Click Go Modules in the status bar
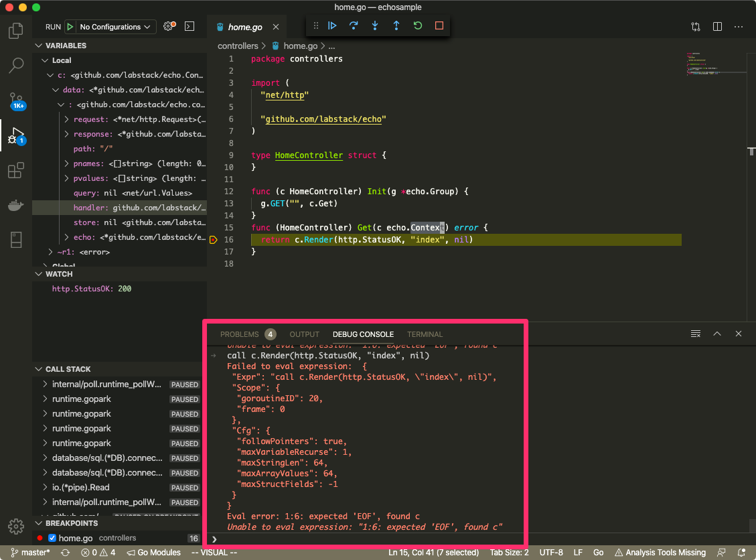Viewport: 756px width, 560px height. coord(153,553)
